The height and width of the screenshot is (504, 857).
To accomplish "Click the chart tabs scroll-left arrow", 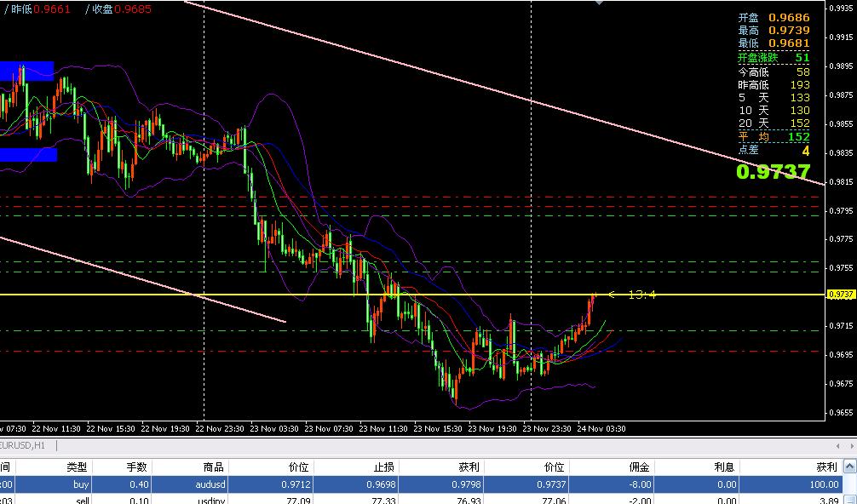I will click(838, 446).
